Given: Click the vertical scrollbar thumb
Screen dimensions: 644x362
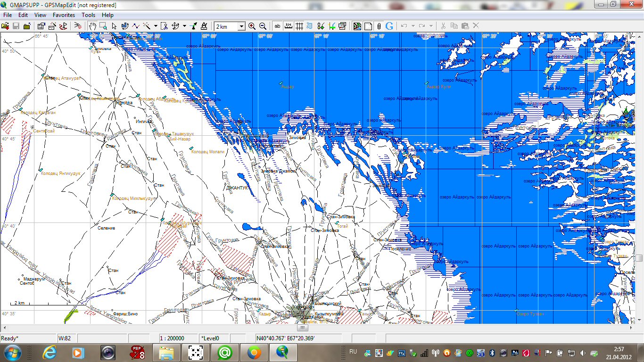Looking at the screenshot, I should pyautogui.click(x=640, y=258).
